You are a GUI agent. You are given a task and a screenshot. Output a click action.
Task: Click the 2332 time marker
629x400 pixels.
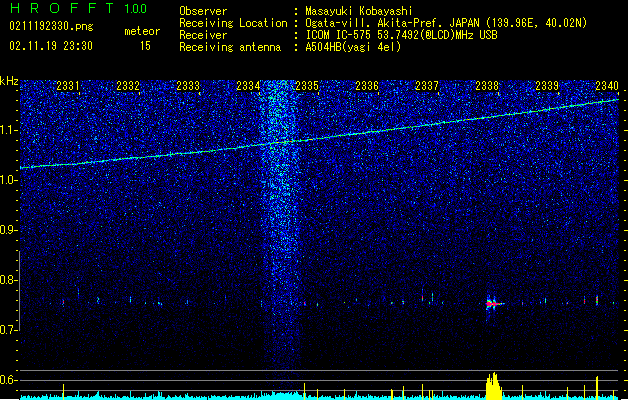[128, 85]
